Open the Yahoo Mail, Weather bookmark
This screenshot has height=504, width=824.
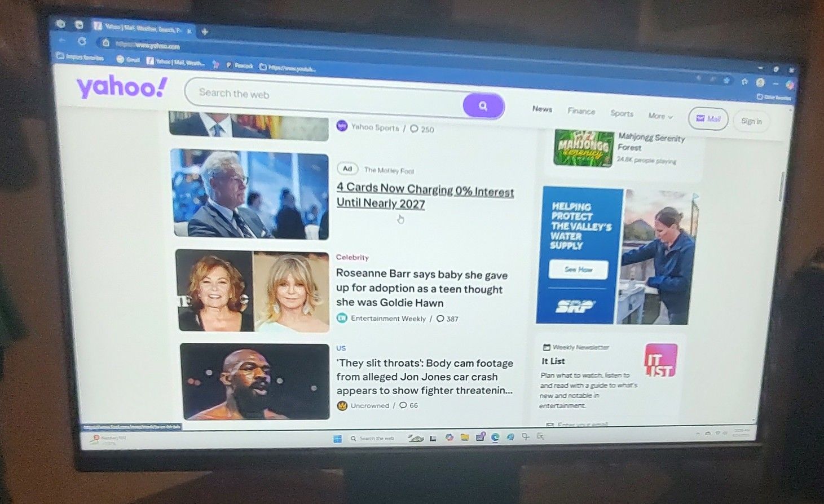click(176, 61)
